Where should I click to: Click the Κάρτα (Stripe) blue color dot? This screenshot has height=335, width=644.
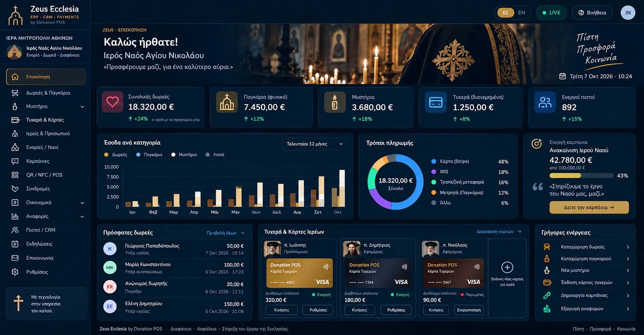pos(434,161)
